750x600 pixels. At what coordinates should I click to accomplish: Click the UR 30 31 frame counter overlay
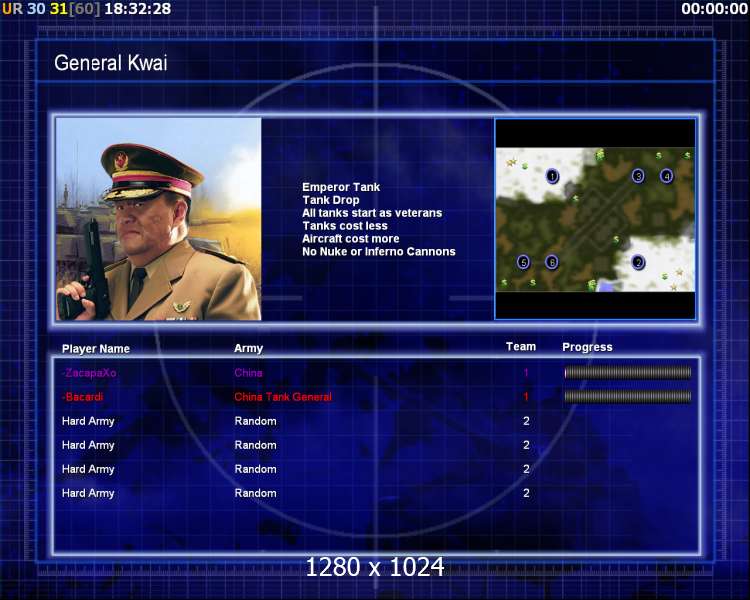point(51,9)
